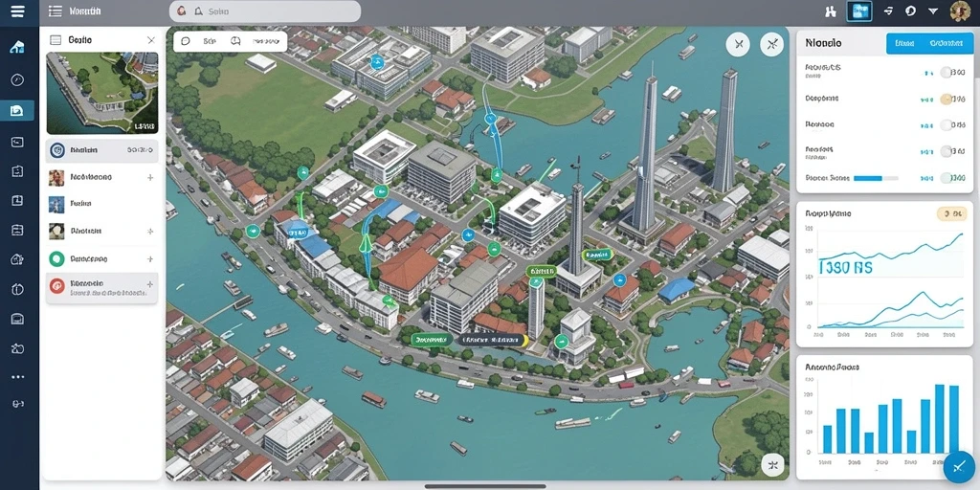Open the hamburger menu in top-left corner
Screen dimensions: 980x490
click(x=18, y=11)
